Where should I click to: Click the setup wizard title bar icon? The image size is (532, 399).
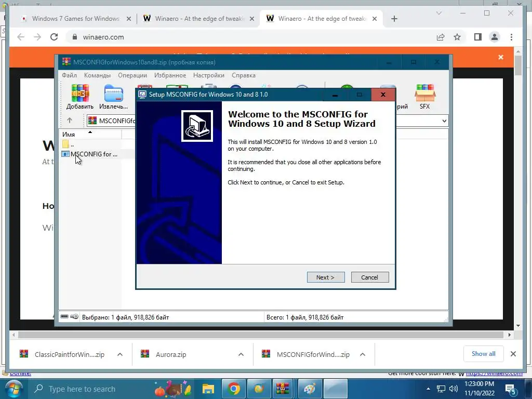tap(142, 95)
